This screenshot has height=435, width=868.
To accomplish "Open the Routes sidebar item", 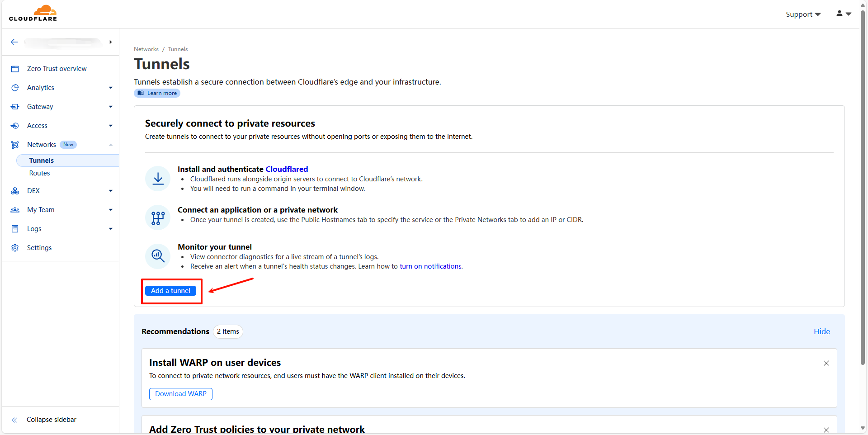I will tap(40, 173).
